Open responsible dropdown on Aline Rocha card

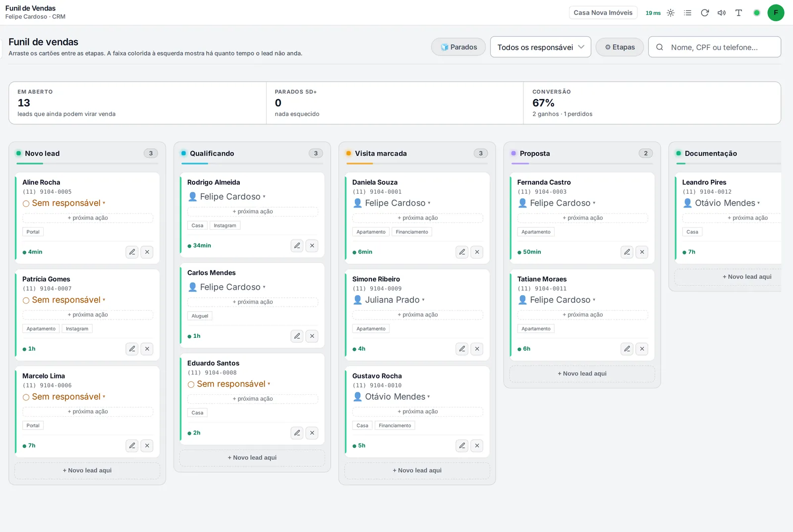pos(64,203)
